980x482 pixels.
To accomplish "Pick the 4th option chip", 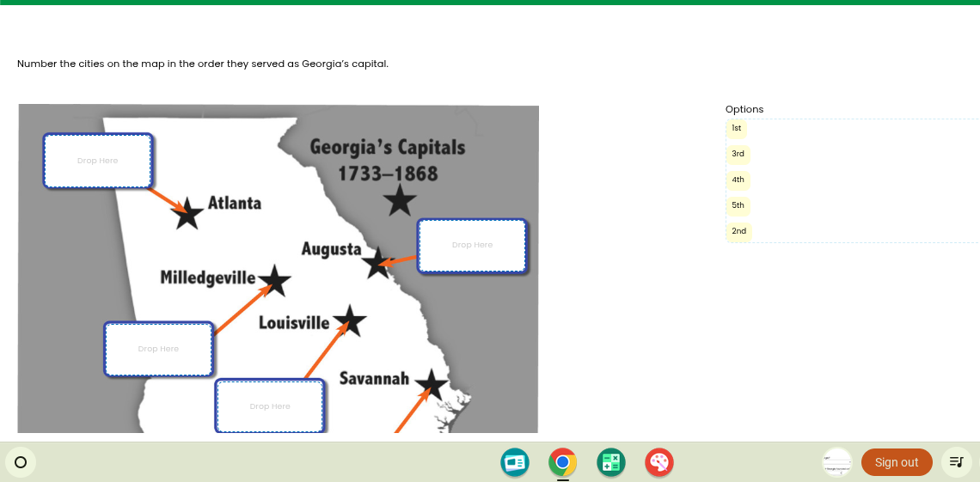I will [x=738, y=180].
